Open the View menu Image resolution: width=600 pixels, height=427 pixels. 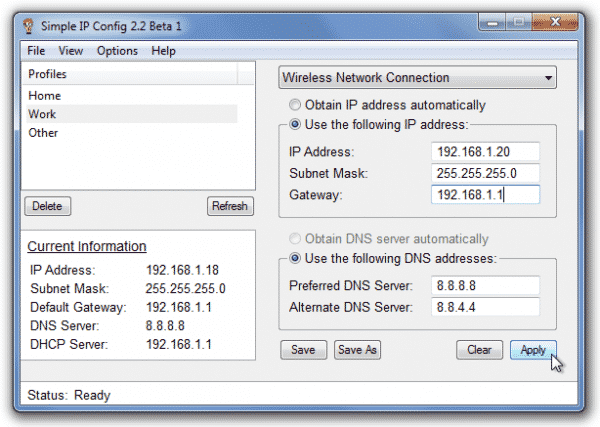point(70,50)
